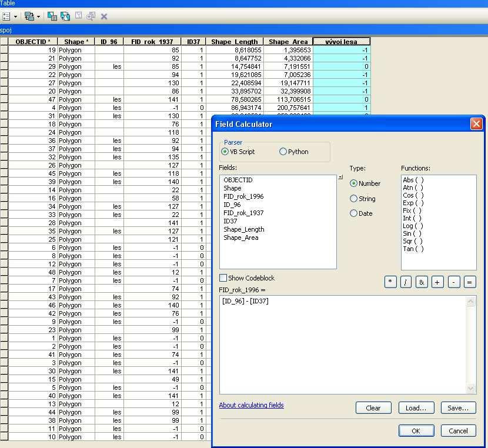Click the ID37 column header
The height and width of the screenshot is (448, 488).
tap(193, 41)
